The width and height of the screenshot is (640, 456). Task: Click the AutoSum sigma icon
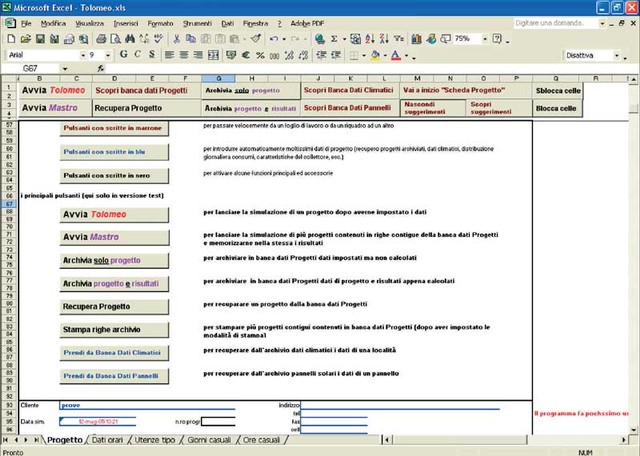334,39
